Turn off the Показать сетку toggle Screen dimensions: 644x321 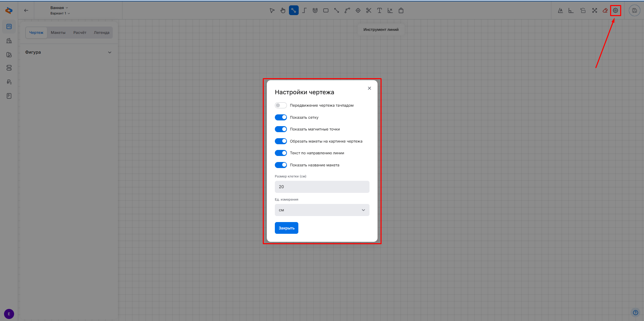click(x=281, y=117)
